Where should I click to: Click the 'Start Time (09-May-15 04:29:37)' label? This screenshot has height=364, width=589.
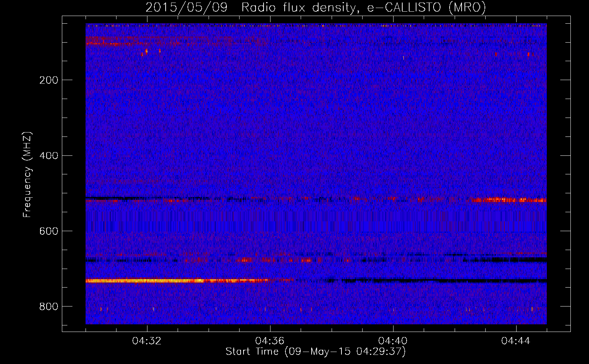pos(315,352)
